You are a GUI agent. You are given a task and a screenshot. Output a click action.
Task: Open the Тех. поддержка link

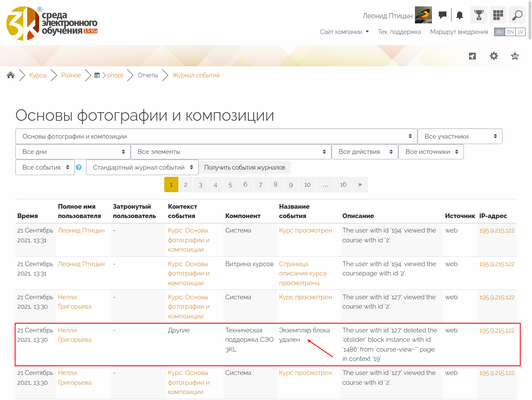399,32
